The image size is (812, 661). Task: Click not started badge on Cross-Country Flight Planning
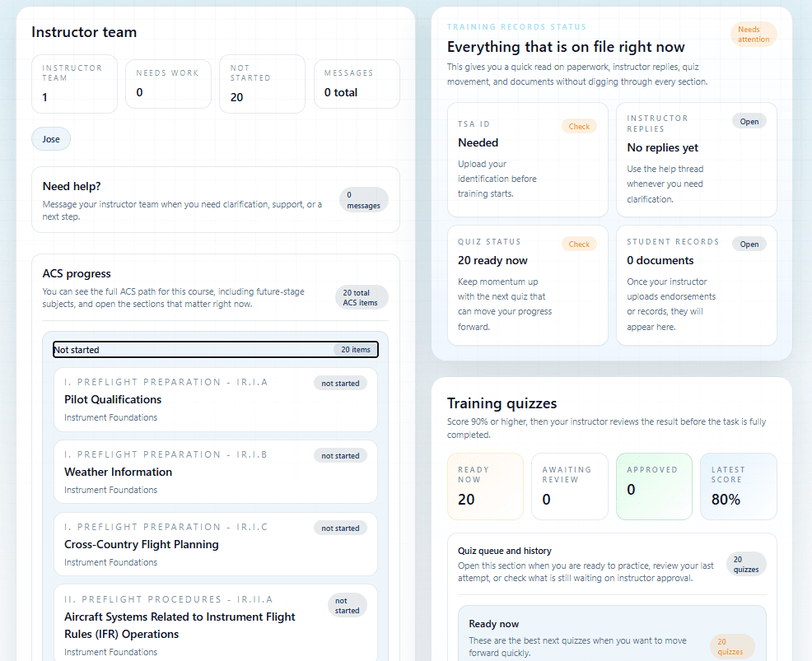pos(340,528)
